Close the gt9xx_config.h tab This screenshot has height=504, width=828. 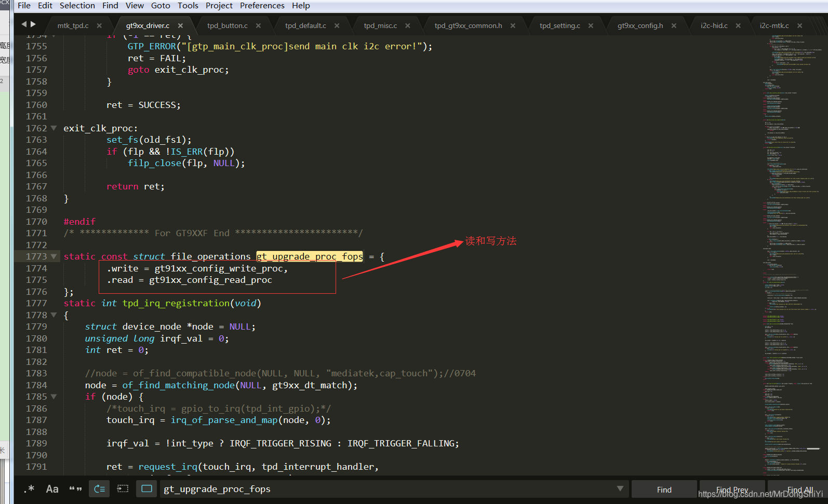pos(674,25)
